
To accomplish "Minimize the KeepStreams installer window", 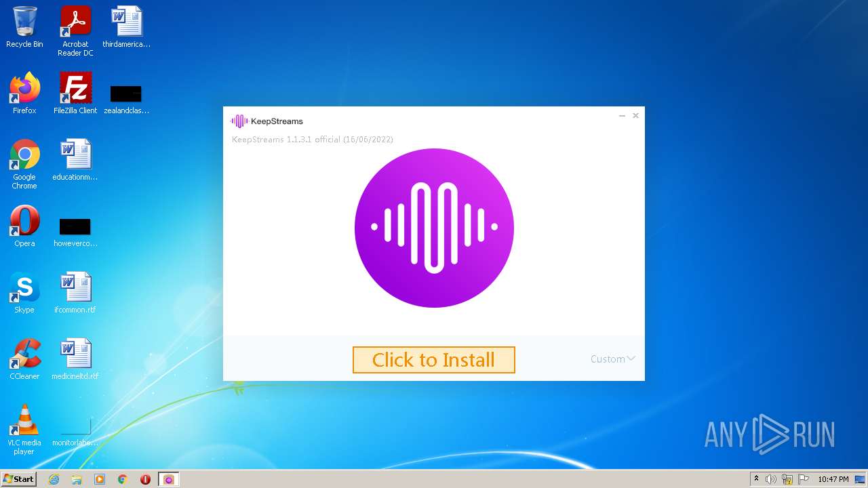I will point(622,116).
